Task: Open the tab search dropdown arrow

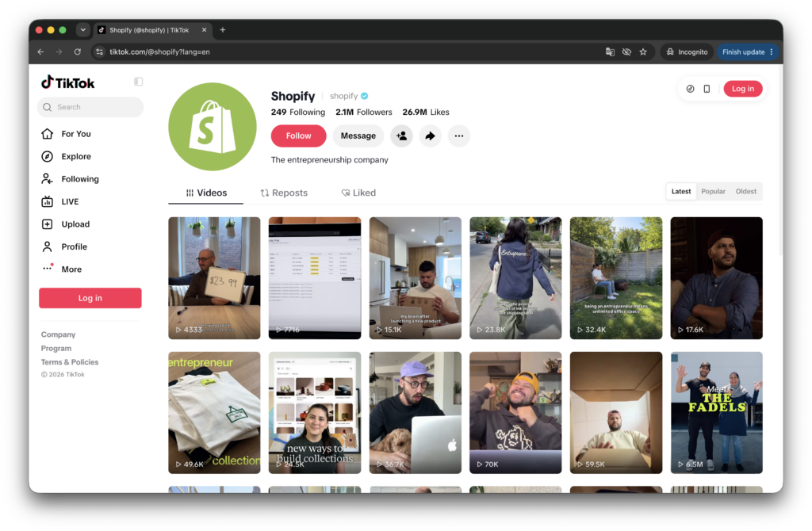Action: (x=82, y=30)
